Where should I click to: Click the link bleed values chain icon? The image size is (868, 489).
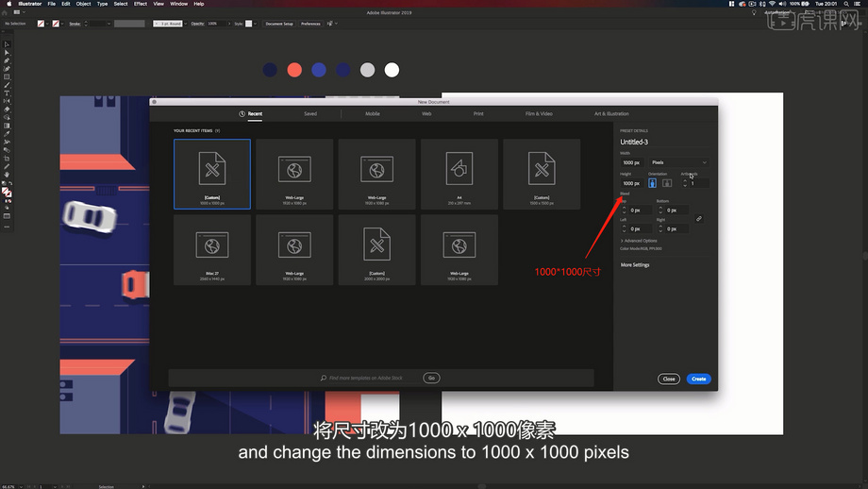click(699, 219)
